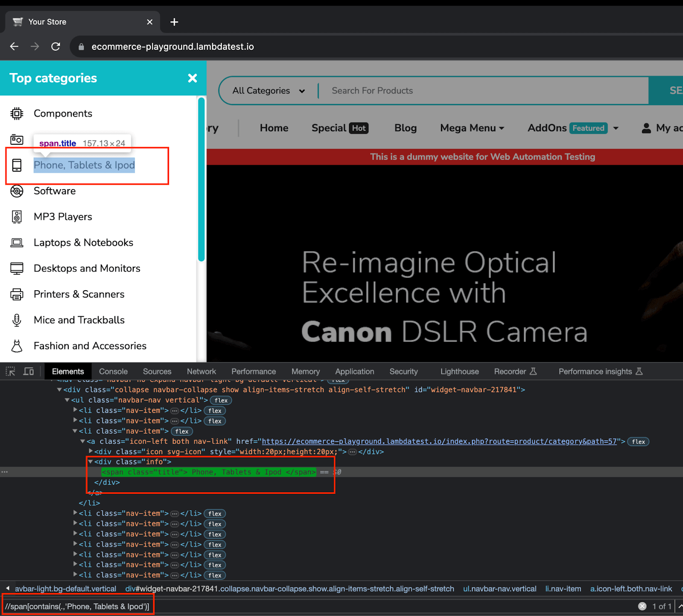
Task: Open the All Categories dropdown
Action: pyautogui.click(x=269, y=91)
